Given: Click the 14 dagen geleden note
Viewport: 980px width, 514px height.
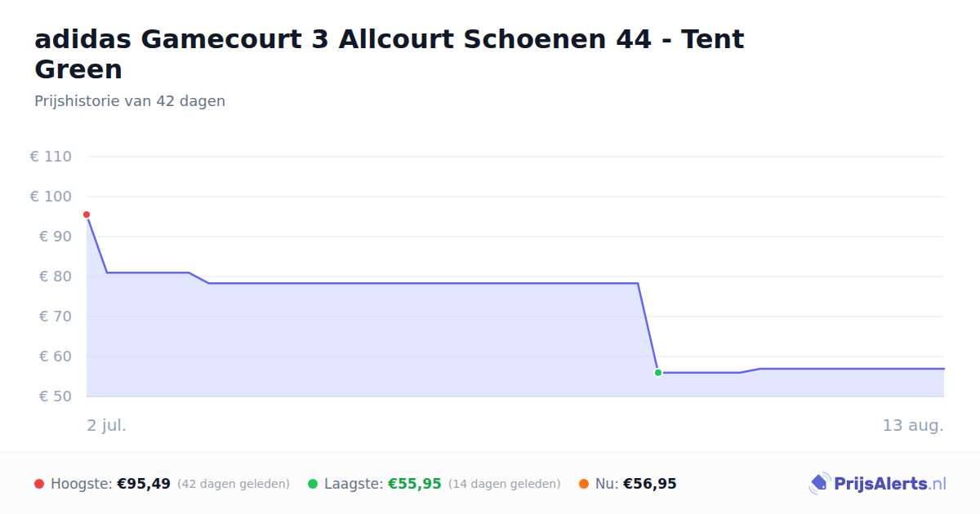Looking at the screenshot, I should 505,484.
